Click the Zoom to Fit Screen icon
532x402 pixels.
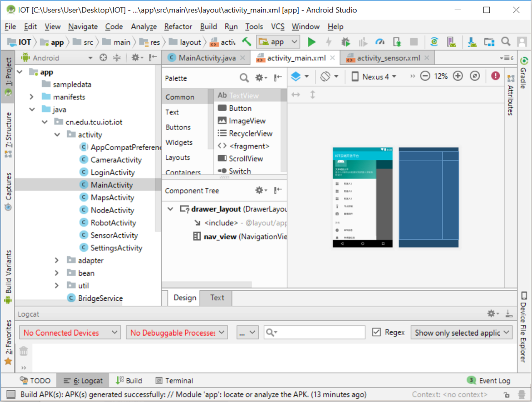coord(475,76)
